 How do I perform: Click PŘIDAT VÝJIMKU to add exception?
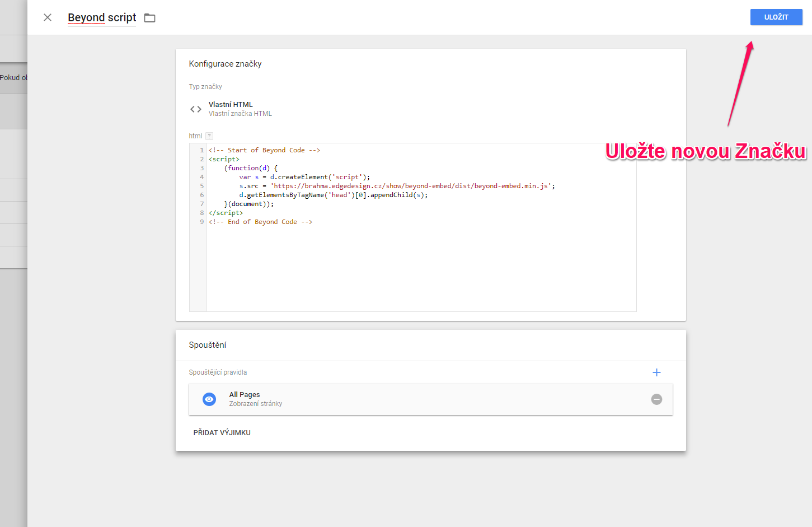(x=222, y=433)
